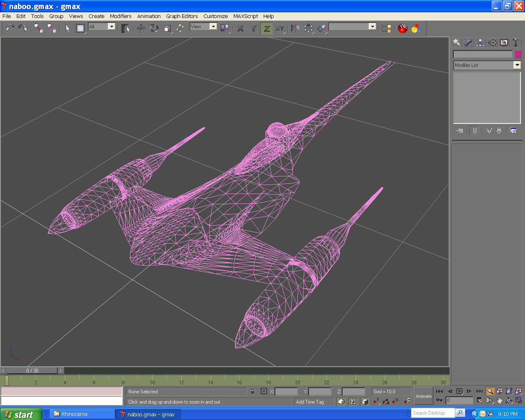Toggle the Selection Lock padlock

pyautogui.click(x=253, y=391)
